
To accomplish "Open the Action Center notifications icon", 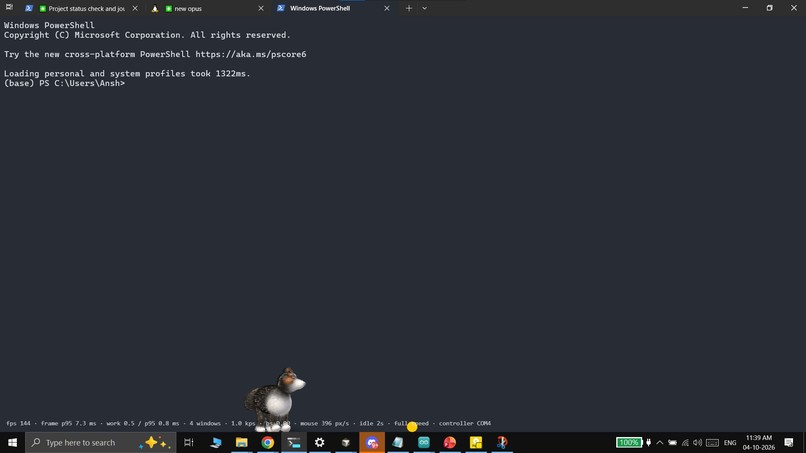I will click(789, 442).
